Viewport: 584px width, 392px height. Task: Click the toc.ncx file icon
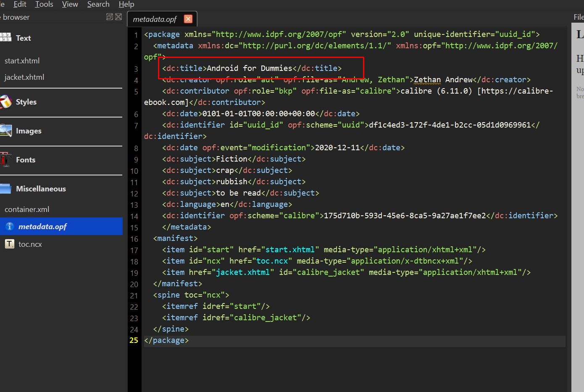point(9,244)
